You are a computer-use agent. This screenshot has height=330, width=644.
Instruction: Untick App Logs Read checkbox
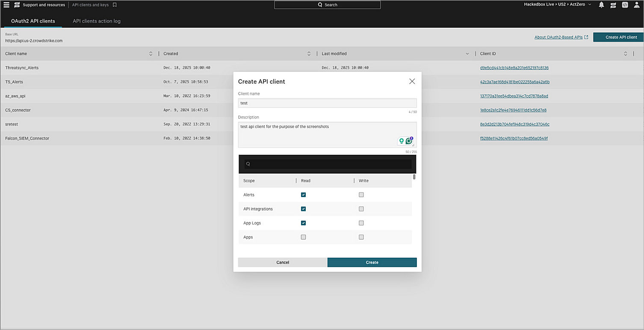(x=304, y=223)
